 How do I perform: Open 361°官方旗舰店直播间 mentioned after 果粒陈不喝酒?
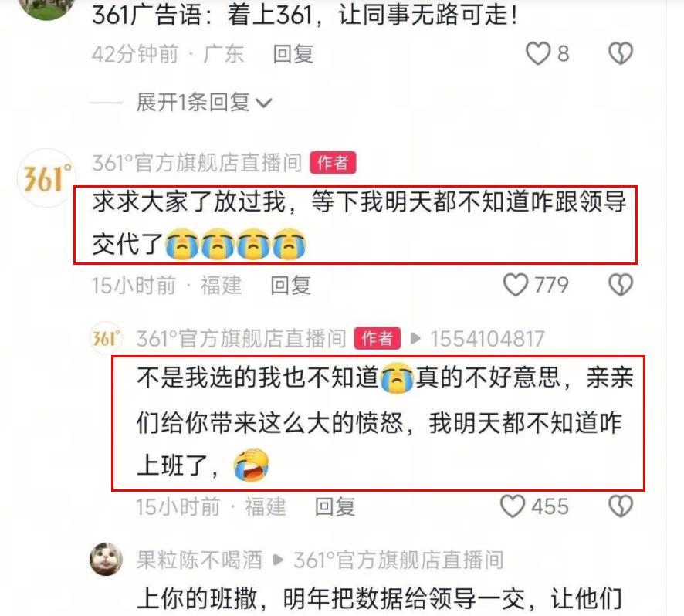click(398, 560)
